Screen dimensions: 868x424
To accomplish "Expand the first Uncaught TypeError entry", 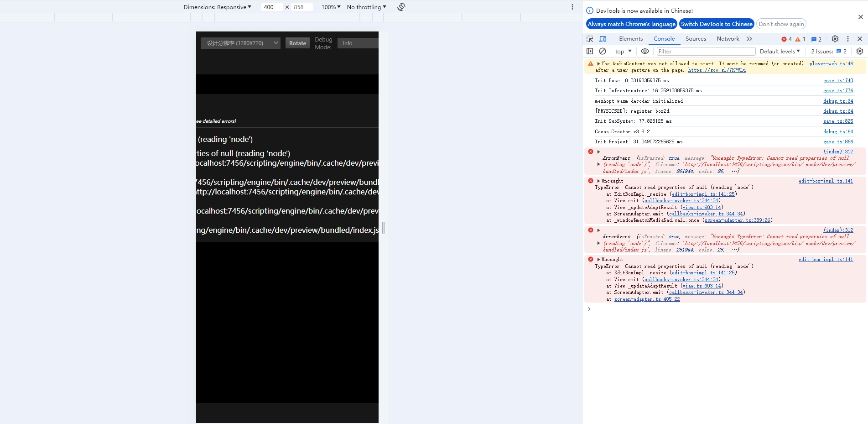I will click(x=598, y=181).
